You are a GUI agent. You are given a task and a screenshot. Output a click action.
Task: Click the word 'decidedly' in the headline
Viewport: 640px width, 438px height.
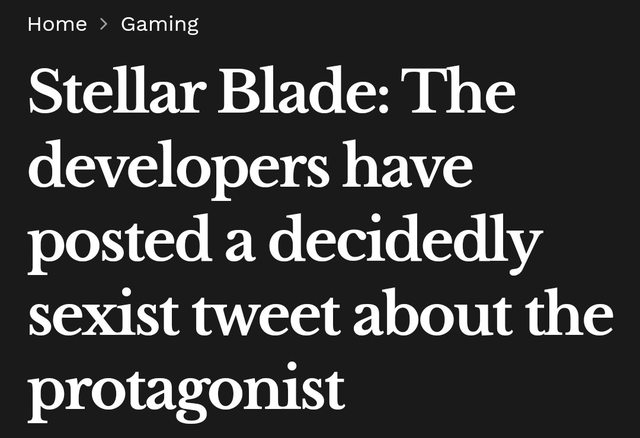pos(405,244)
